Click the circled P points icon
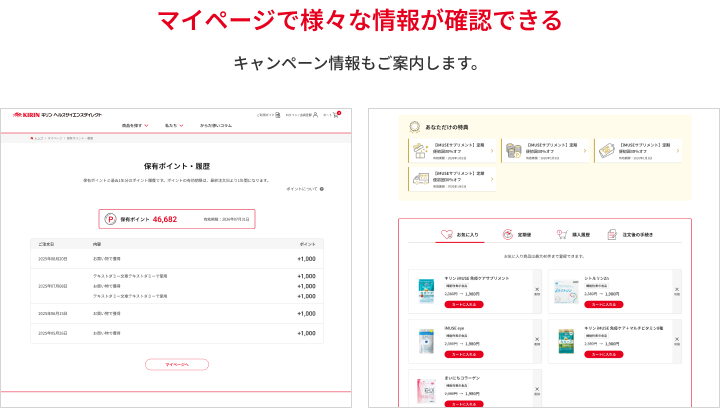Screen dimensions: 720x408 click(x=110, y=219)
